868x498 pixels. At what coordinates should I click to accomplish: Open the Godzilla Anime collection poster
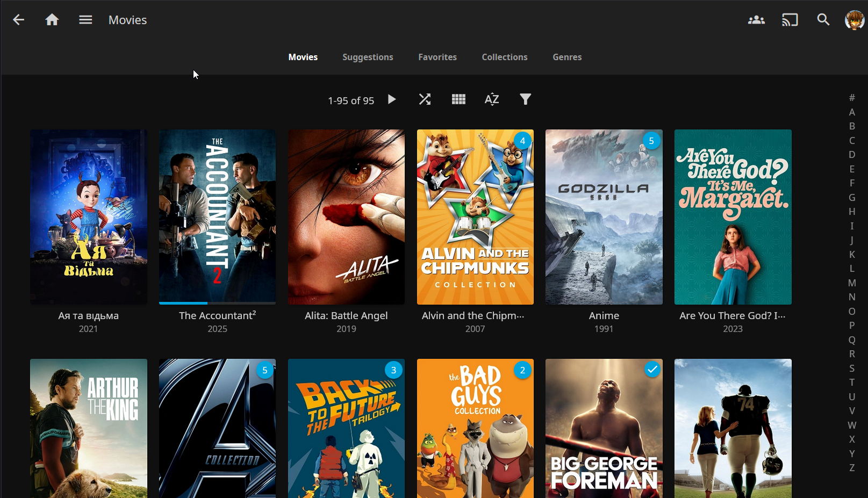coord(604,217)
